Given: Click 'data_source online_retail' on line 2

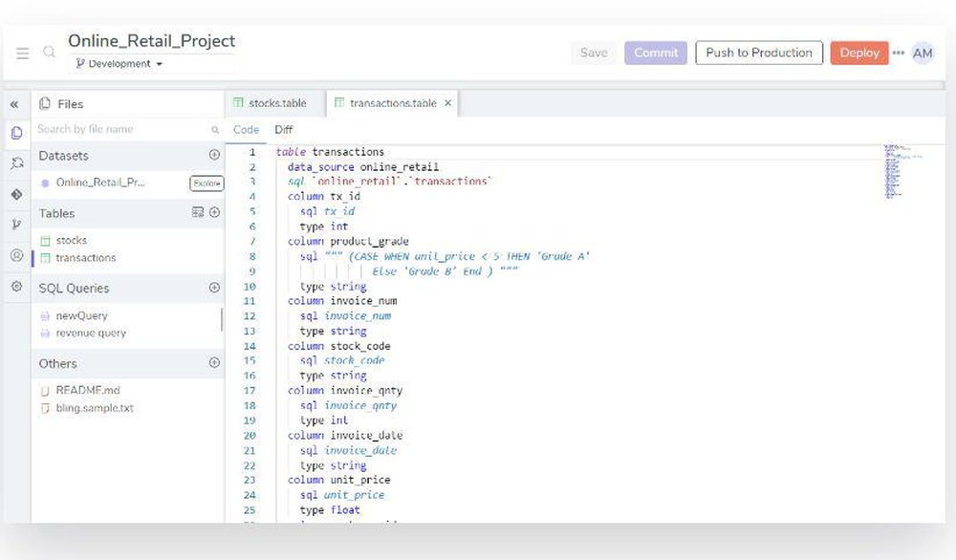Looking at the screenshot, I should [362, 167].
